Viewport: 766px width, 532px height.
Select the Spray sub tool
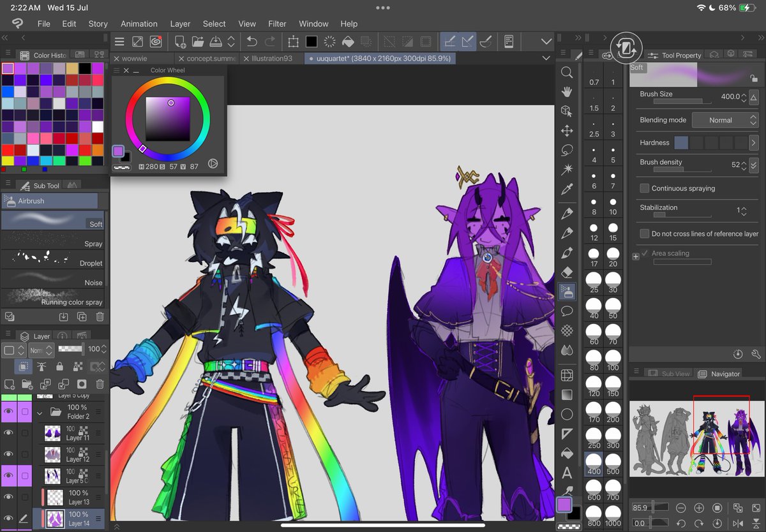tap(53, 240)
